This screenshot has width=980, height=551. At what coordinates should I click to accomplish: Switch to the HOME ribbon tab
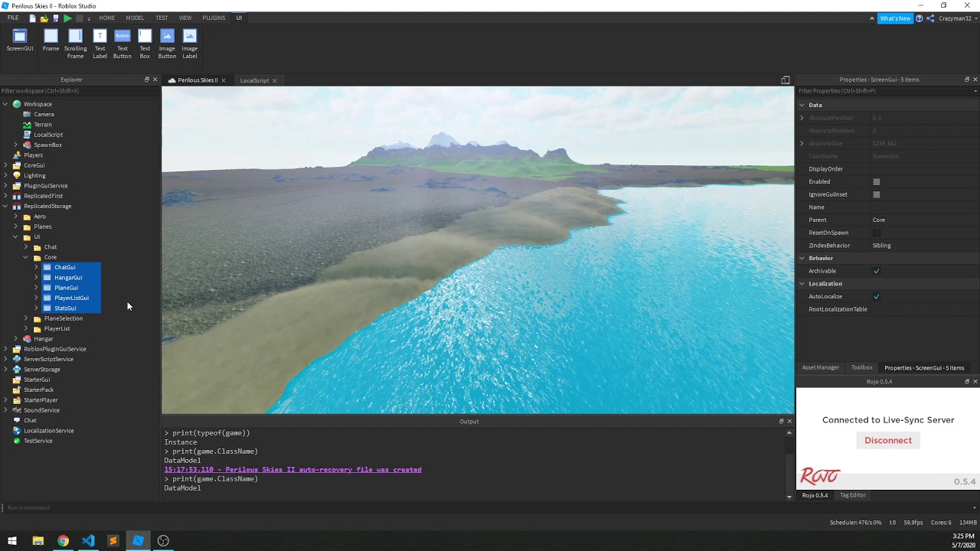107,18
